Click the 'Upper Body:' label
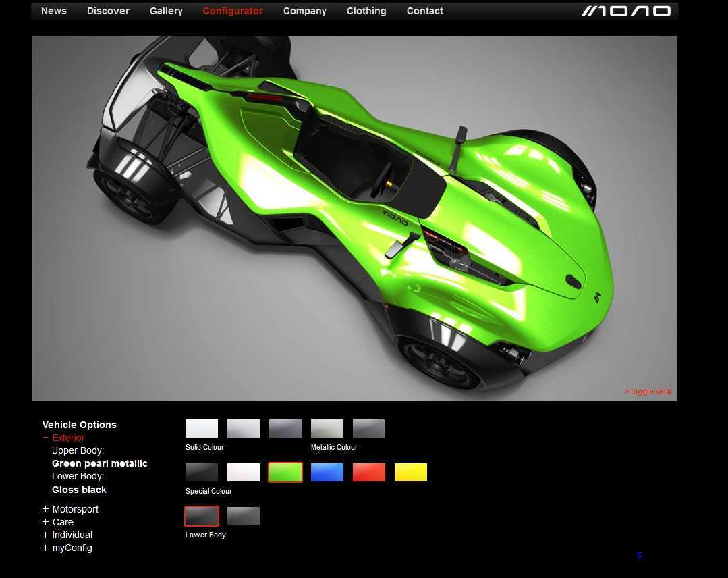The width and height of the screenshot is (728, 578). (78, 450)
